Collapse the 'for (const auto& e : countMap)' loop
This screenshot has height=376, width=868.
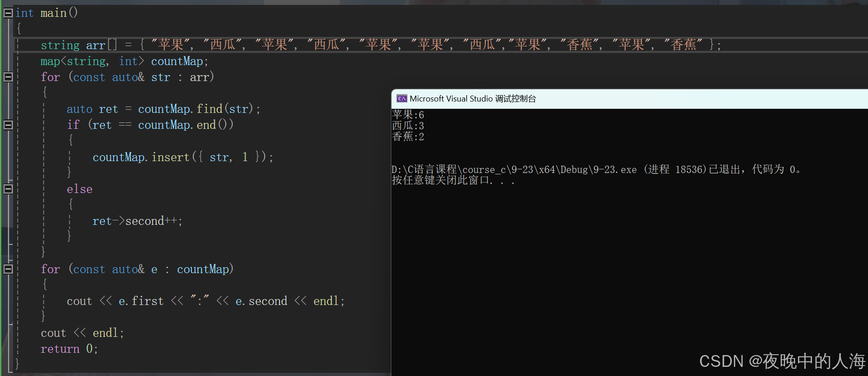pos(8,269)
